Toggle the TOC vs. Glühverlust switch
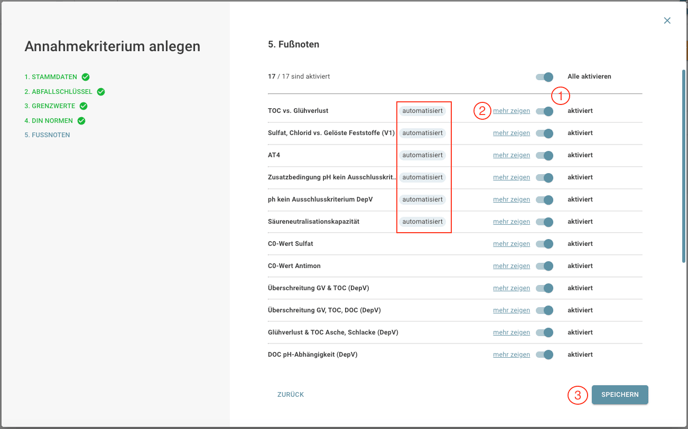This screenshot has width=688, height=429. (545, 111)
